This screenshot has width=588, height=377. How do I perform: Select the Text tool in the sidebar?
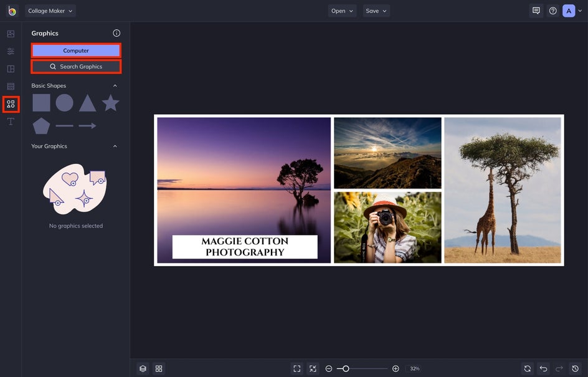[x=10, y=121]
